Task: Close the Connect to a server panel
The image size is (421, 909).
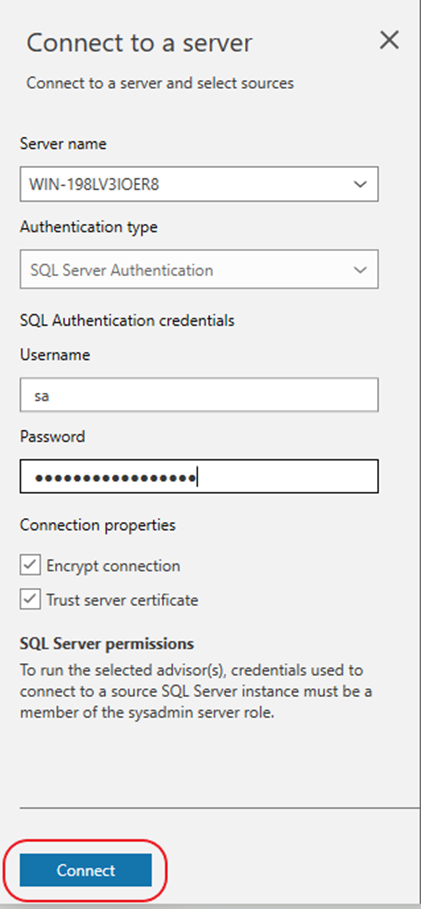Action: click(x=389, y=40)
